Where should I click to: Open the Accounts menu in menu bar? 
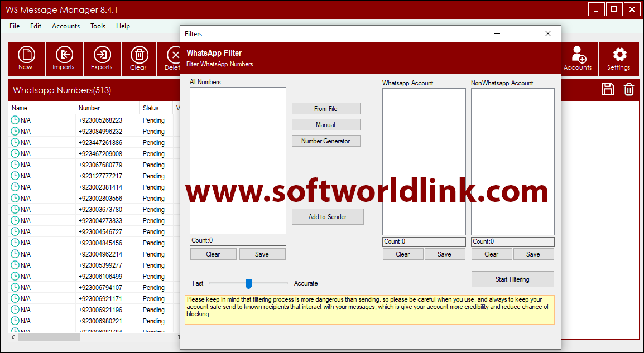pyautogui.click(x=66, y=26)
